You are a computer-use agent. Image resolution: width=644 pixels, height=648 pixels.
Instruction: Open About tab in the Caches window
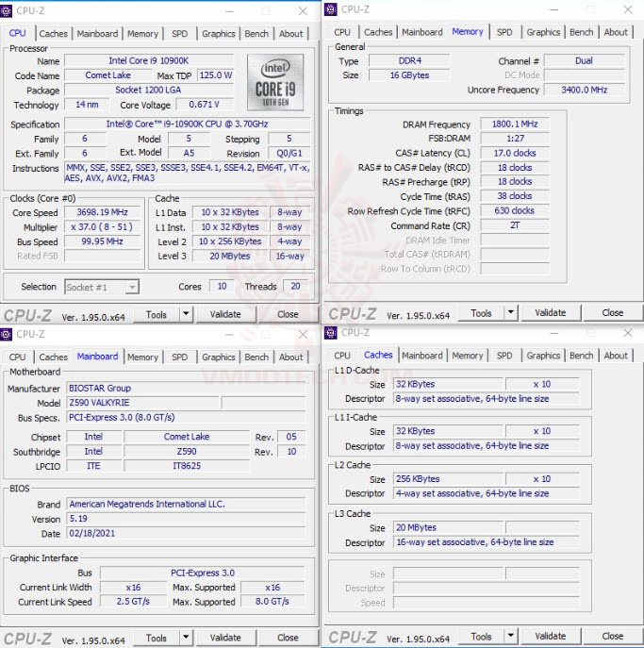point(616,356)
